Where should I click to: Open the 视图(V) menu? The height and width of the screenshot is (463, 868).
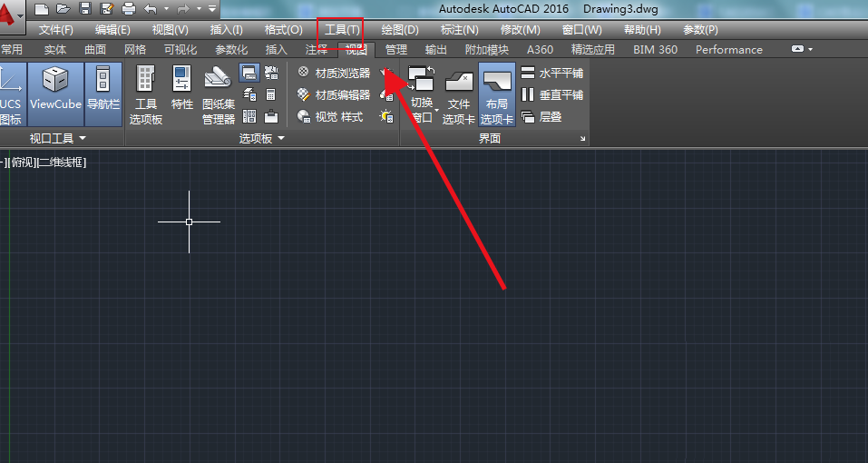click(170, 30)
